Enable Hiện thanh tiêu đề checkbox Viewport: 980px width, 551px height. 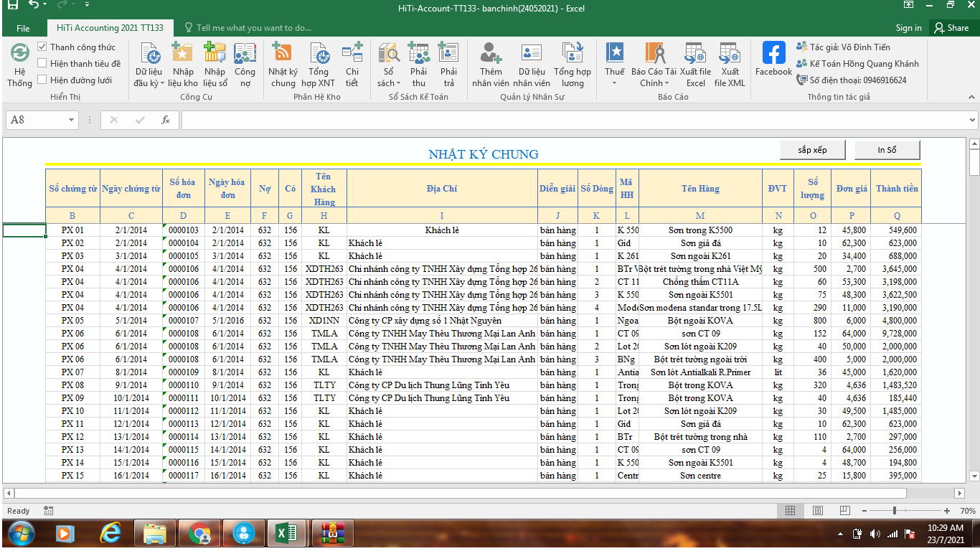[x=42, y=64]
